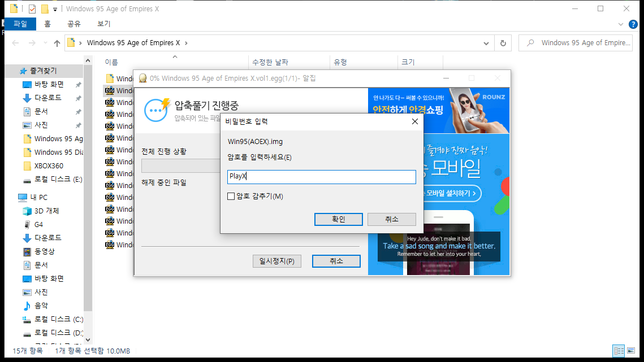644x362 pixels.
Task: Switch to details view icon in status bar
Action: point(619,351)
